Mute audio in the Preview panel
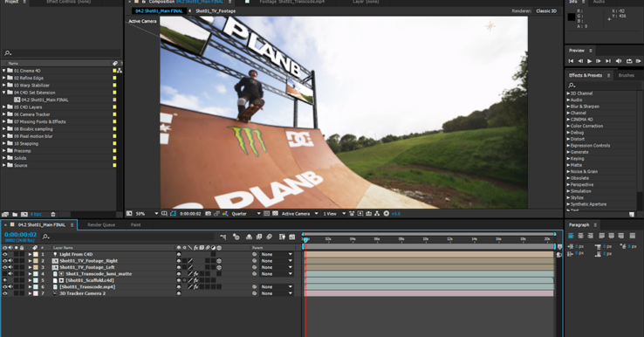 [x=619, y=61]
